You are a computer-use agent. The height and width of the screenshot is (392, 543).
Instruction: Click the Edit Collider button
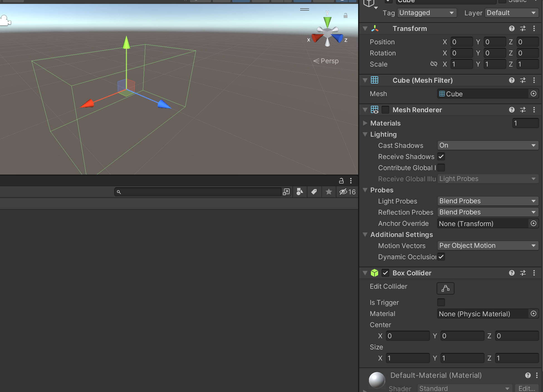coord(445,288)
